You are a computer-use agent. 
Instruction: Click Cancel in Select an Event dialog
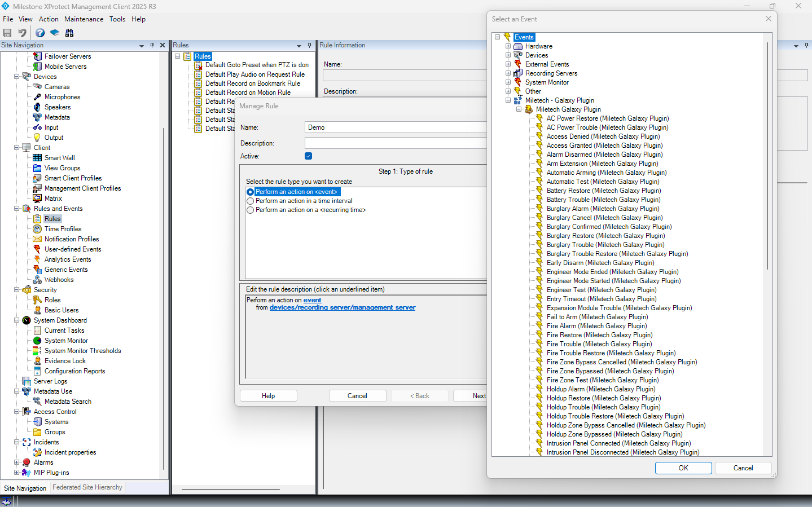[743, 468]
